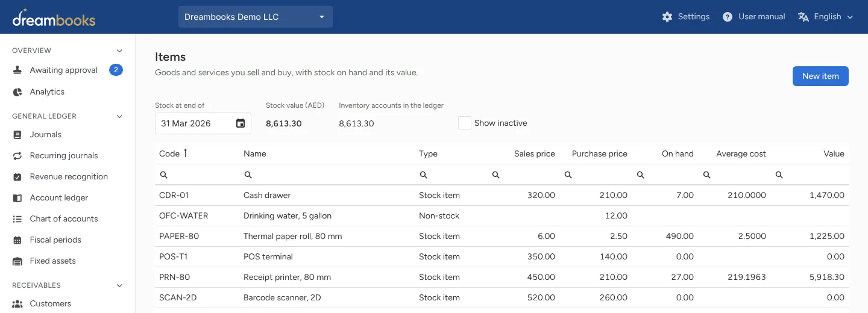Viewport: 868px width, 313px height.
Task: Click the POS terminal item name
Action: [268, 256]
